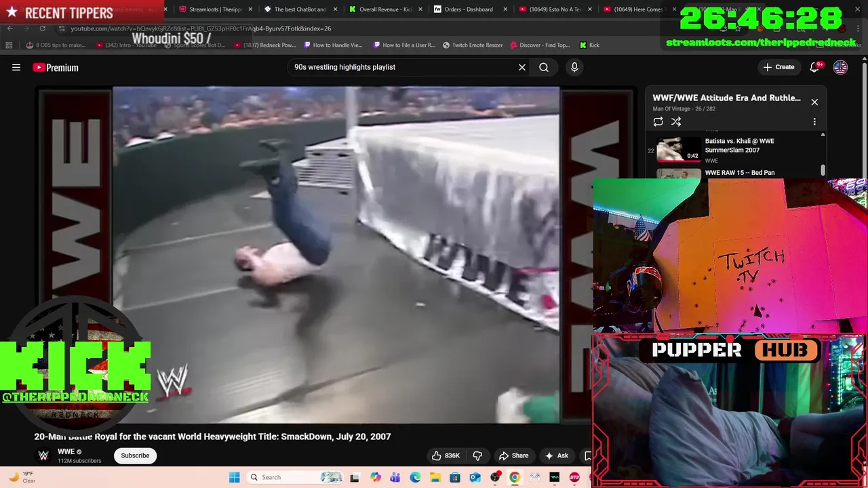This screenshot has width=868, height=488.
Task: Go to YouTube Premium home logo
Action: click(x=56, y=67)
